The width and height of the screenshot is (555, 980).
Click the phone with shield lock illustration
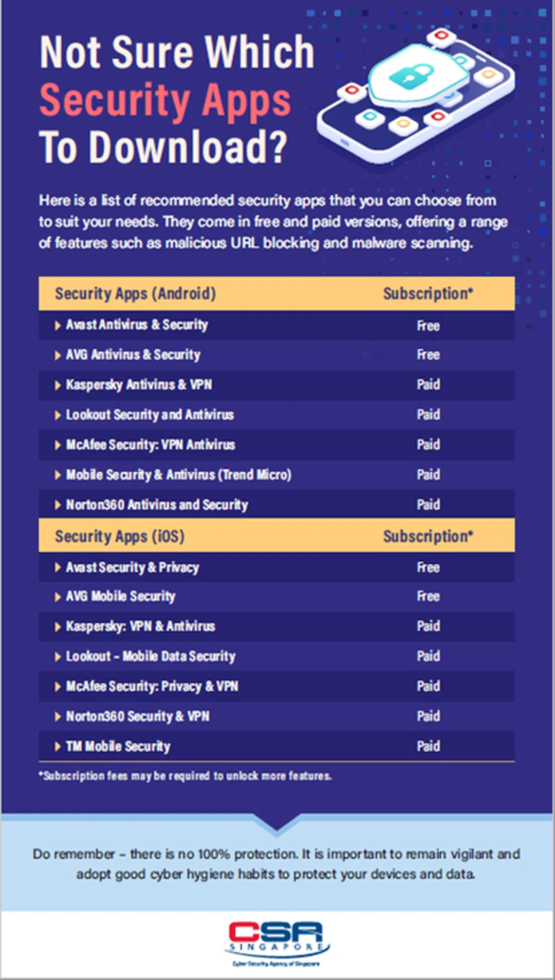point(416,95)
